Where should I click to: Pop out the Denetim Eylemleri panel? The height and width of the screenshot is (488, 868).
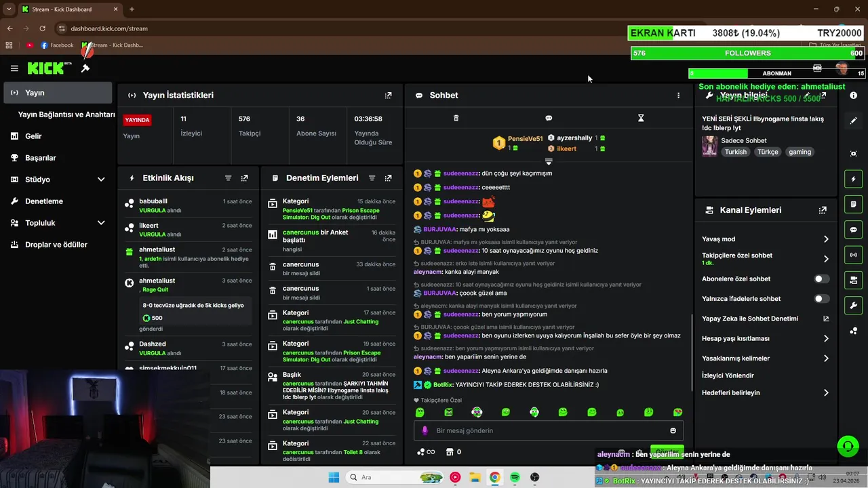pos(388,178)
